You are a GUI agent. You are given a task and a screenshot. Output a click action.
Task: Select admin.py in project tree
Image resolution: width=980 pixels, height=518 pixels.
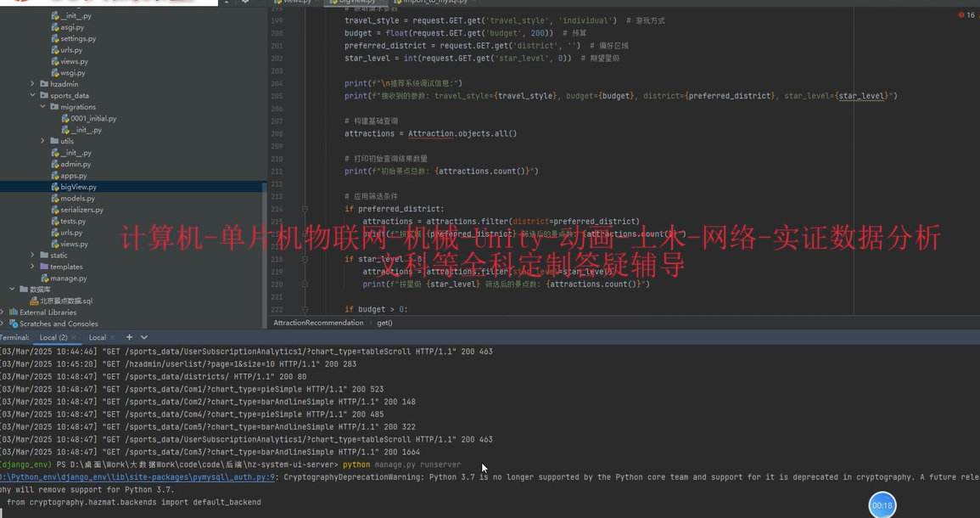pos(76,164)
